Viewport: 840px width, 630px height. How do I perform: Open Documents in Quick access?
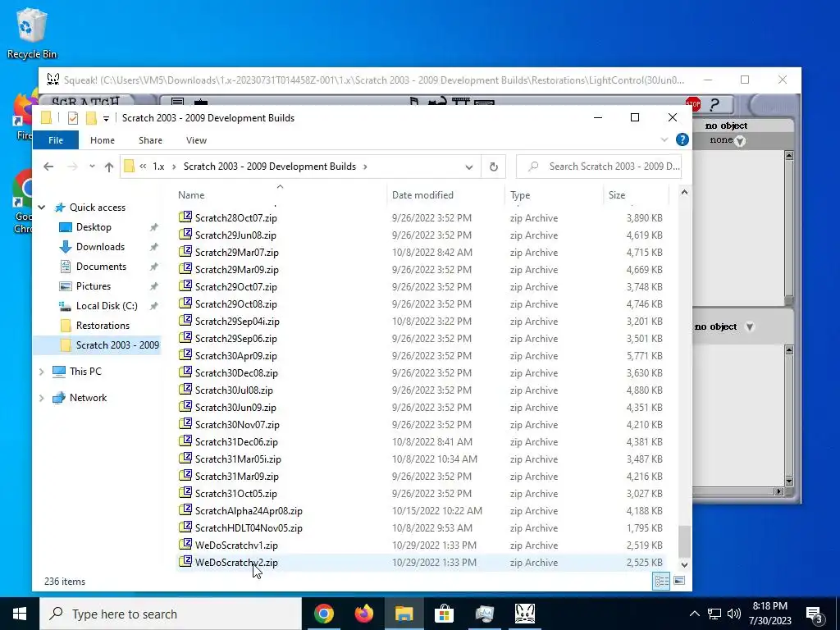pos(101,267)
